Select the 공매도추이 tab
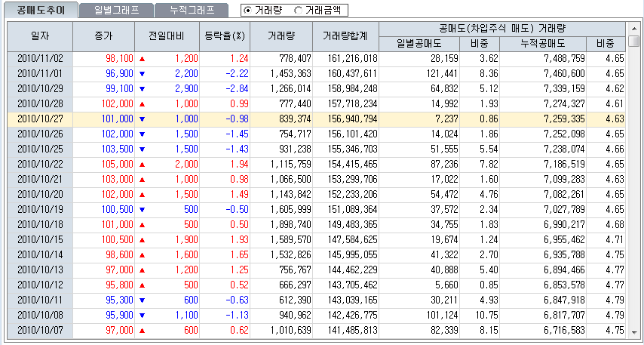Screen dimensions: 644x345 [x=42, y=11]
